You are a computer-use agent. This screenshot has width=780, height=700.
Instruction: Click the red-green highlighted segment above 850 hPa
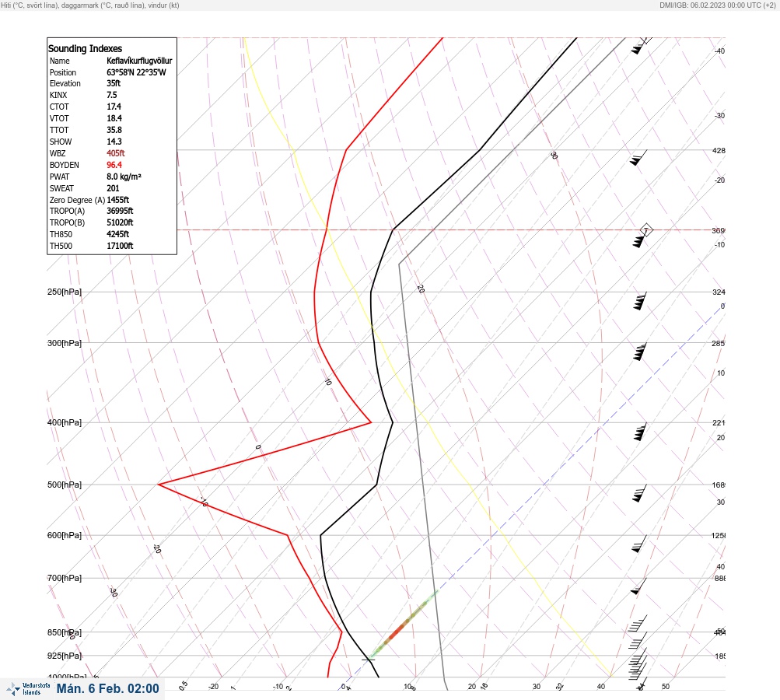(405, 624)
